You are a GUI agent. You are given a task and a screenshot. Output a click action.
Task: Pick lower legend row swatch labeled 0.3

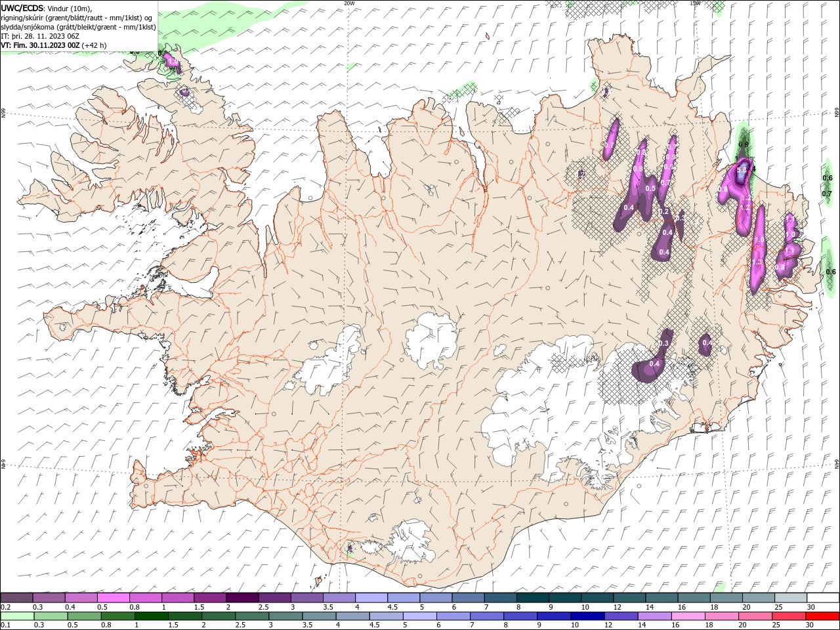(51, 616)
